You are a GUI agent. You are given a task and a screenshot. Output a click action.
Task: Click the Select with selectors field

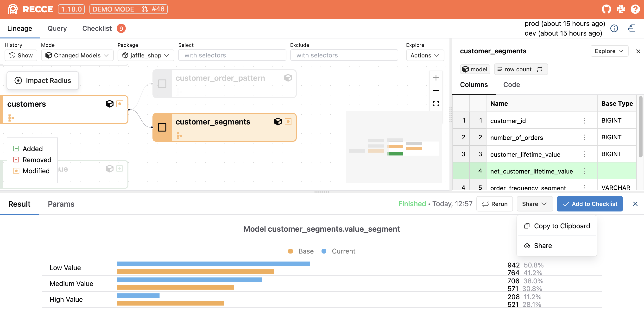pos(232,55)
